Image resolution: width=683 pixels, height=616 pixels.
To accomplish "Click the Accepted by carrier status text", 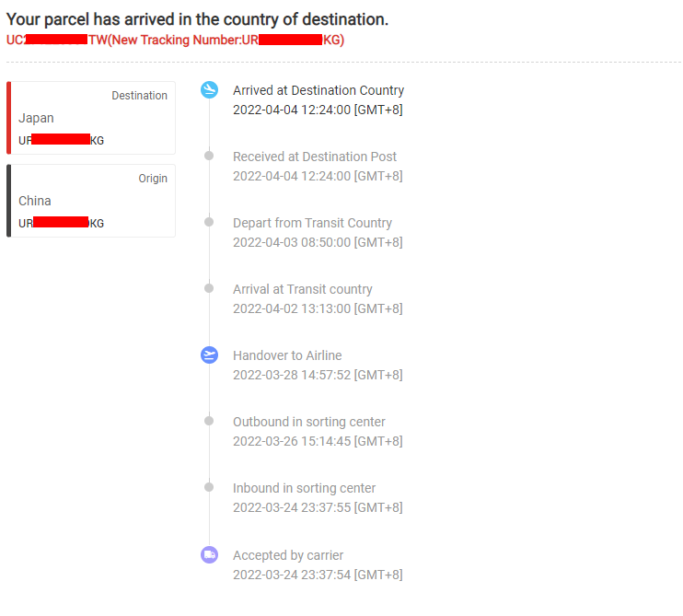I will point(288,555).
